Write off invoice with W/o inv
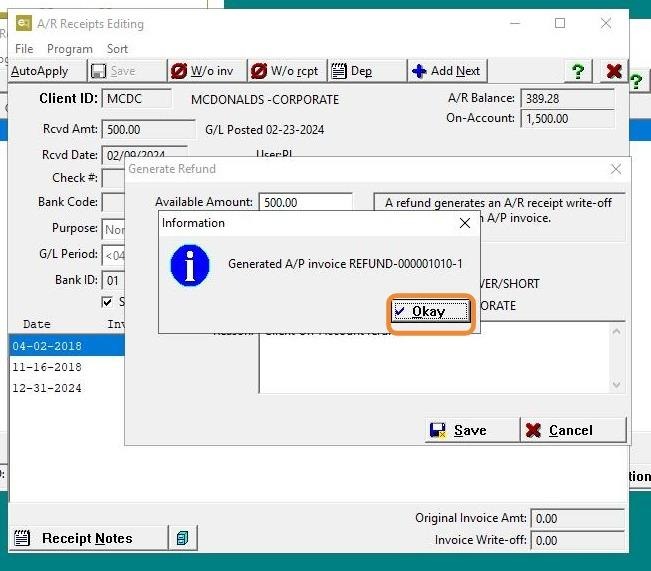Screen dimensions: 651x571 click(x=207, y=71)
